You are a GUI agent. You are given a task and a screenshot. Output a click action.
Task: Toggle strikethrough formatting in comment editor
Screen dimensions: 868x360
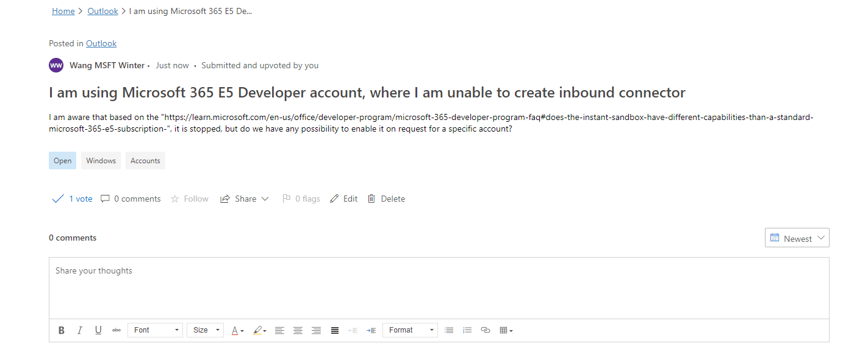(x=117, y=330)
